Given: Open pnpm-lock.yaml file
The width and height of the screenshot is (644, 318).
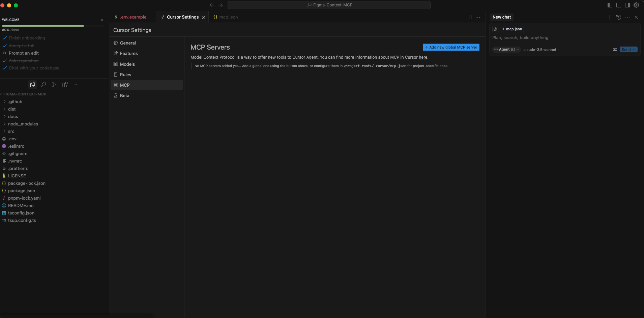Looking at the screenshot, I should (54, 198).
